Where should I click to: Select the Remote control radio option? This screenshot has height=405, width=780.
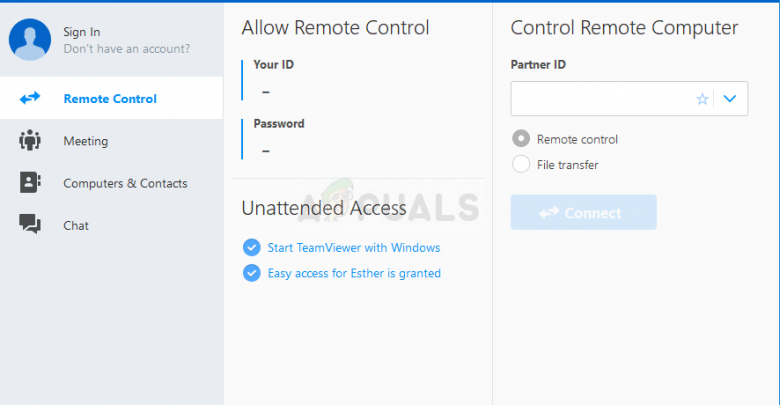[x=521, y=139]
